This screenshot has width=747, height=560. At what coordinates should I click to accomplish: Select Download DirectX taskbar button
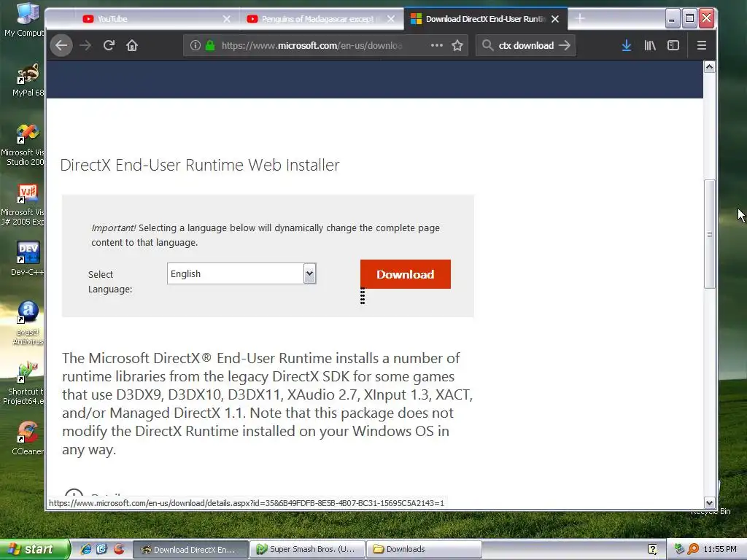[190, 549]
